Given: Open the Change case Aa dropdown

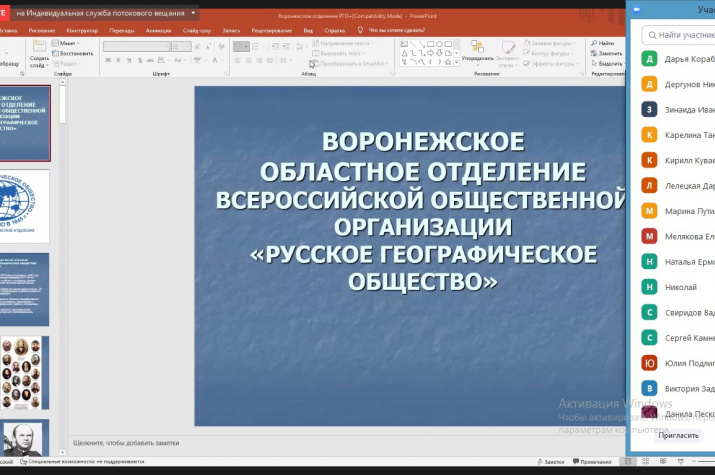Looking at the screenshot, I should pos(179,60).
